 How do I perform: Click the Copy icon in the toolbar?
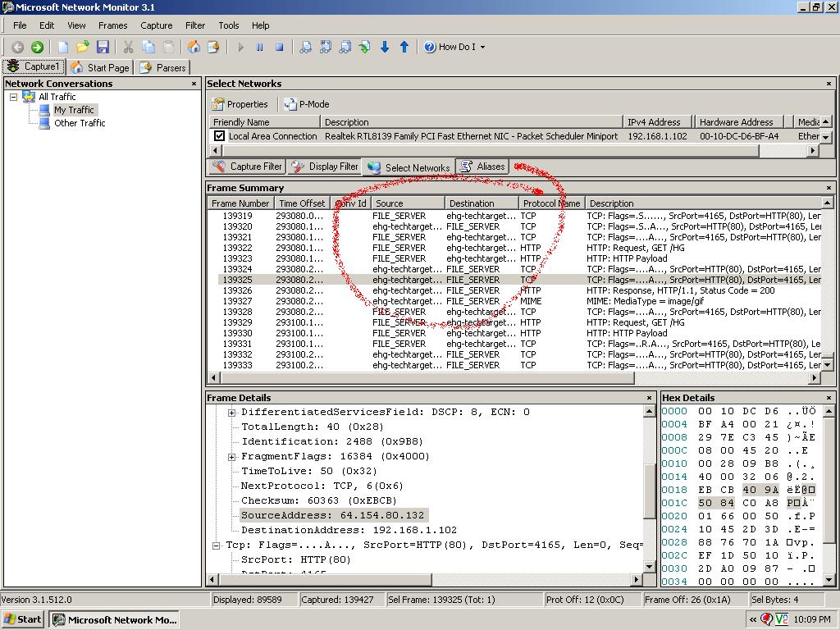pos(148,47)
